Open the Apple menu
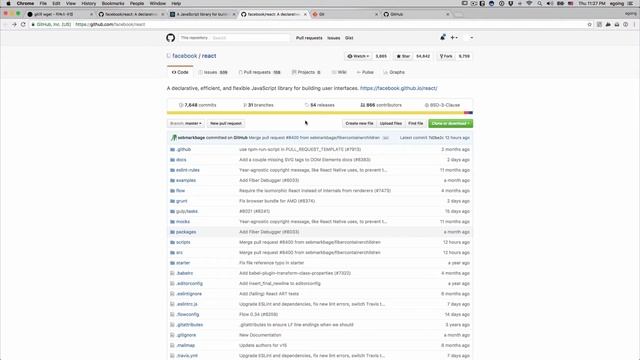 pyautogui.click(x=8, y=3)
